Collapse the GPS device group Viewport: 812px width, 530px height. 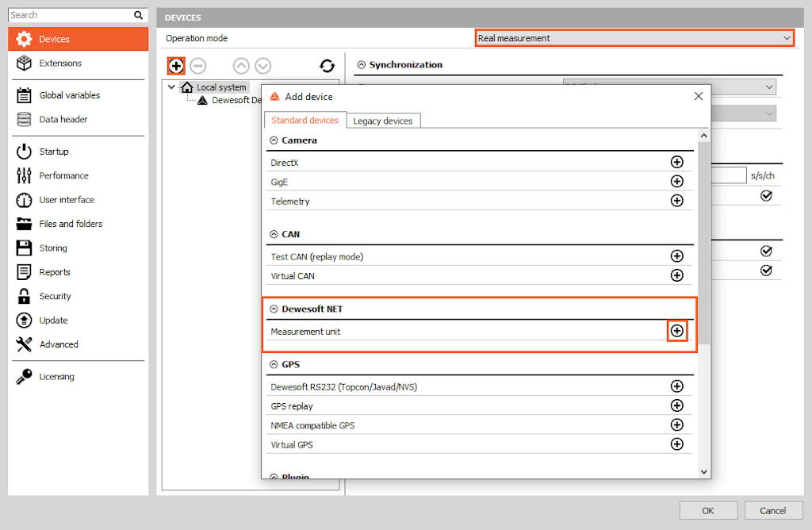tap(274, 364)
